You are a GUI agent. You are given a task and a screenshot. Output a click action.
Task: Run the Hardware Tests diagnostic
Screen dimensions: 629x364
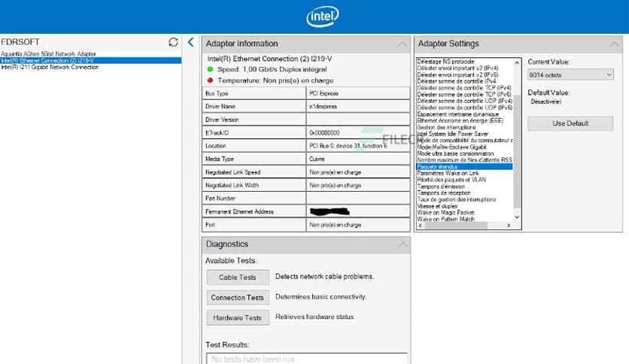pos(238,317)
